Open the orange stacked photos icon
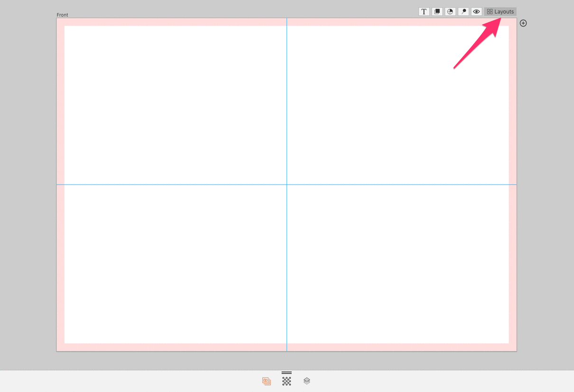This screenshot has width=574, height=392. 267,381
